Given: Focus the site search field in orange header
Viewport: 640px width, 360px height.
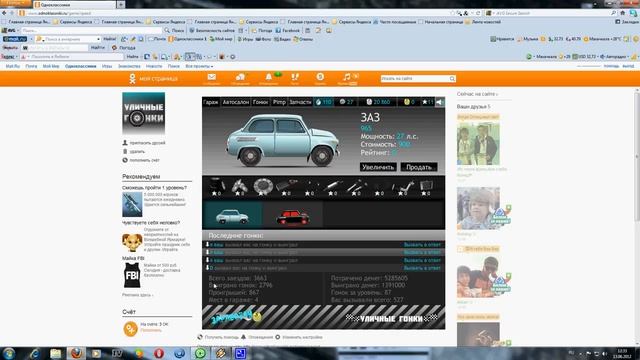Looking at the screenshot, I should [416, 78].
